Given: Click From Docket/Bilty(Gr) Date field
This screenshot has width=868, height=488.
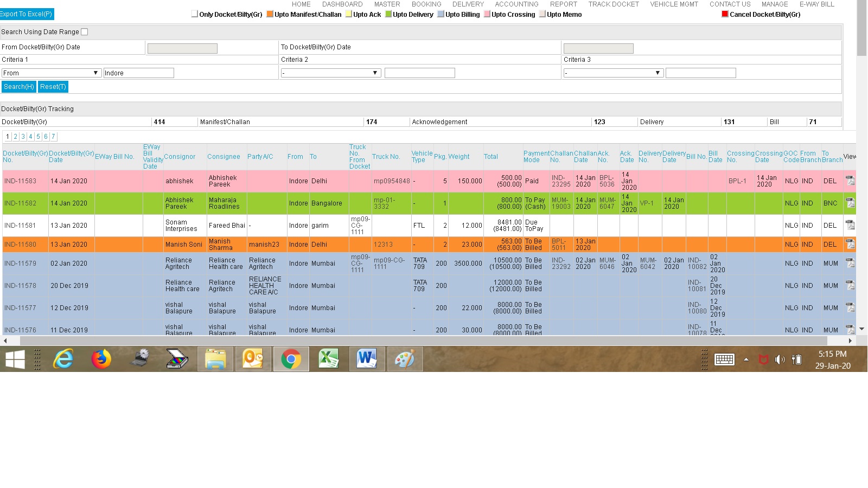Looking at the screenshot, I should point(182,48).
